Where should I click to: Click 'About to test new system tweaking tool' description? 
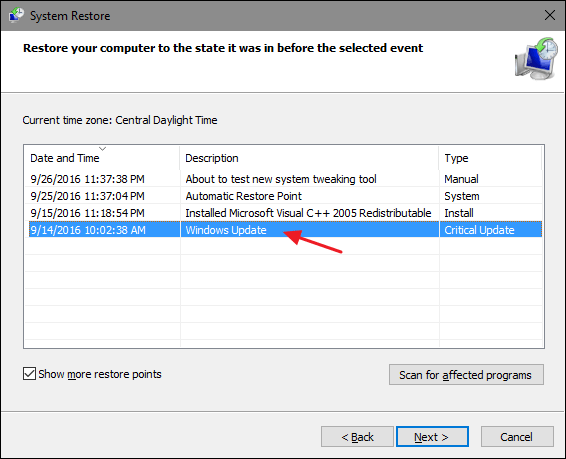pyautogui.click(x=281, y=179)
